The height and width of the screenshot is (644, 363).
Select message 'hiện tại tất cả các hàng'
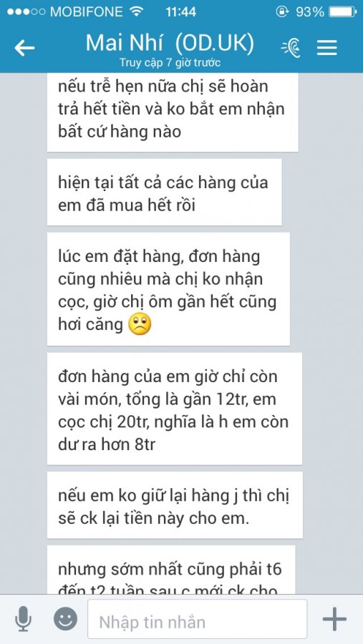click(x=165, y=192)
